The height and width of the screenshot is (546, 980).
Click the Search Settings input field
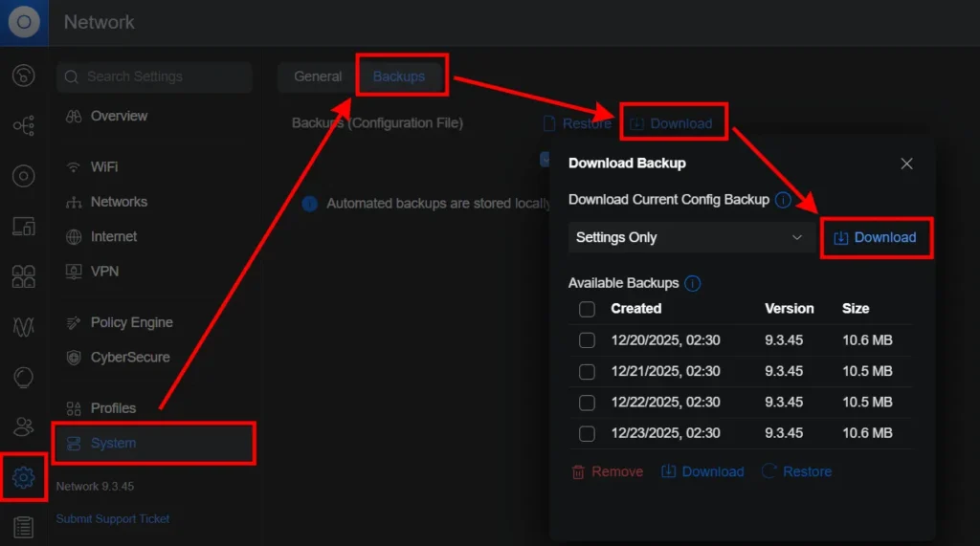click(154, 76)
